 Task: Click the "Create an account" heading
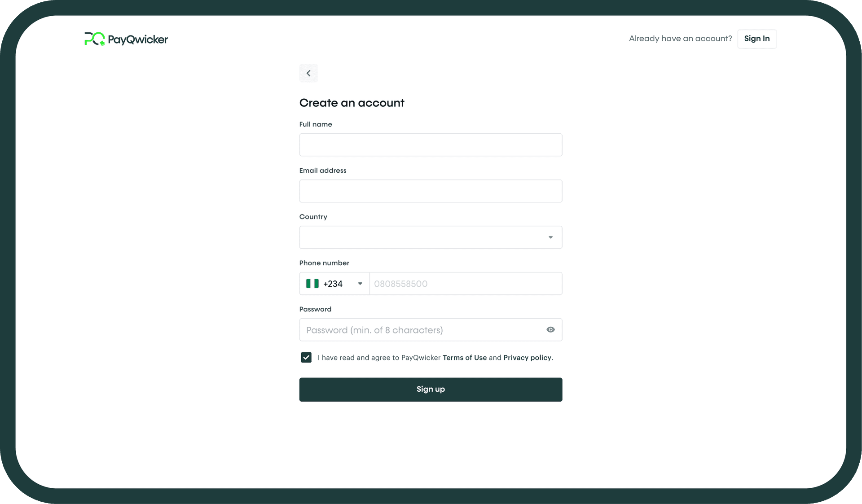click(352, 103)
